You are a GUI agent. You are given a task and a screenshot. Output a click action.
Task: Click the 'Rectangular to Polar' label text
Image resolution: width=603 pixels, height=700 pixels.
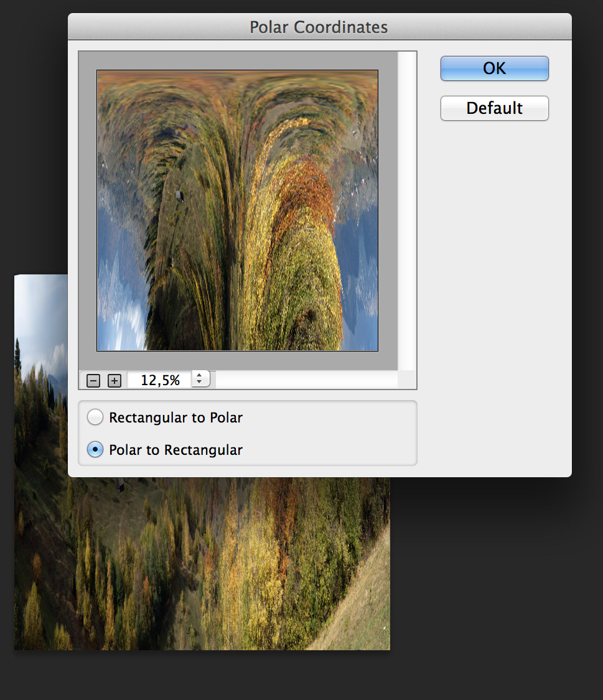click(175, 418)
